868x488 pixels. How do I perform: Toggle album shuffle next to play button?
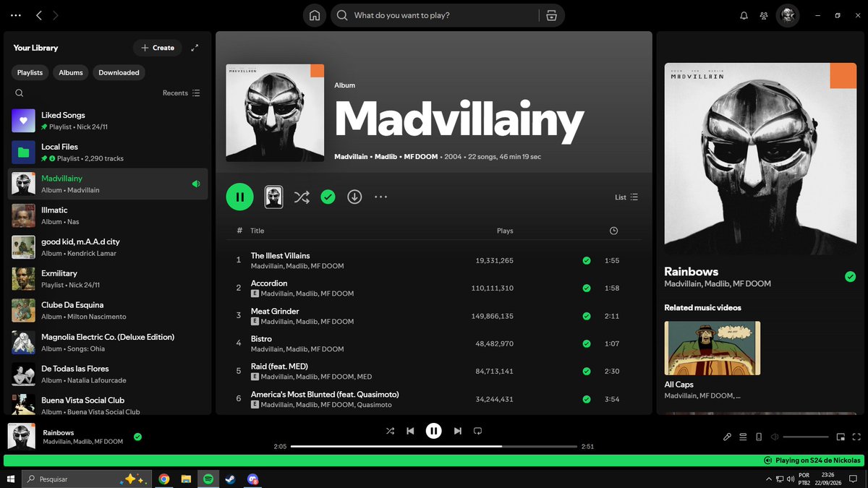(x=302, y=197)
